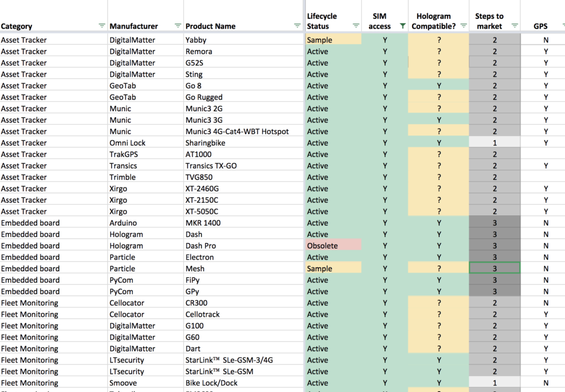
Task: Select GPS value for CR300 row
Action: (543, 303)
